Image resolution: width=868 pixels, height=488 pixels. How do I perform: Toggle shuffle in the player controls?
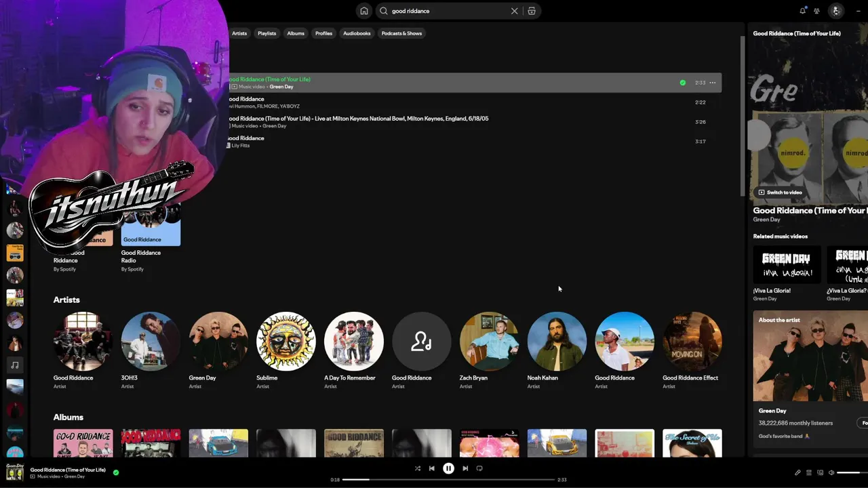417,468
